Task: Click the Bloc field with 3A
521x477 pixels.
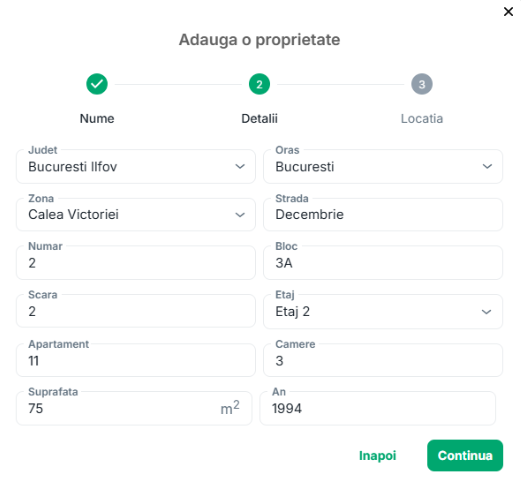Action: click(383, 263)
